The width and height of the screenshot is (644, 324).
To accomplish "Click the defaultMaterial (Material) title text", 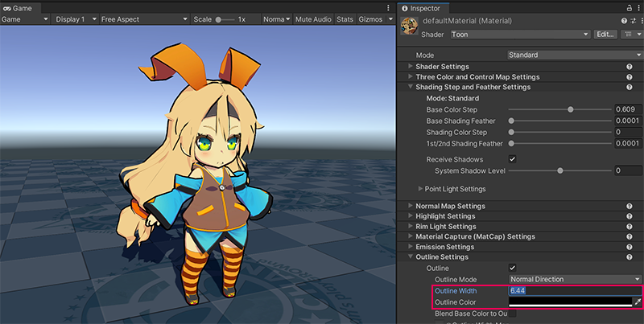I will (x=467, y=21).
